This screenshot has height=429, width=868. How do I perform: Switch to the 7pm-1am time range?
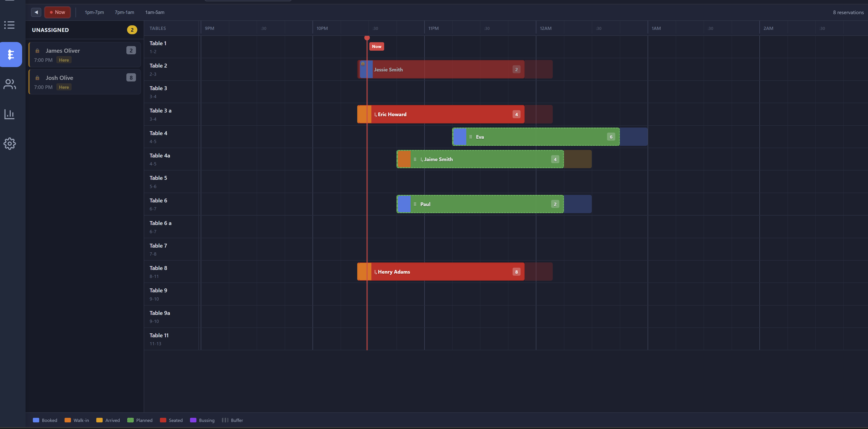(124, 12)
